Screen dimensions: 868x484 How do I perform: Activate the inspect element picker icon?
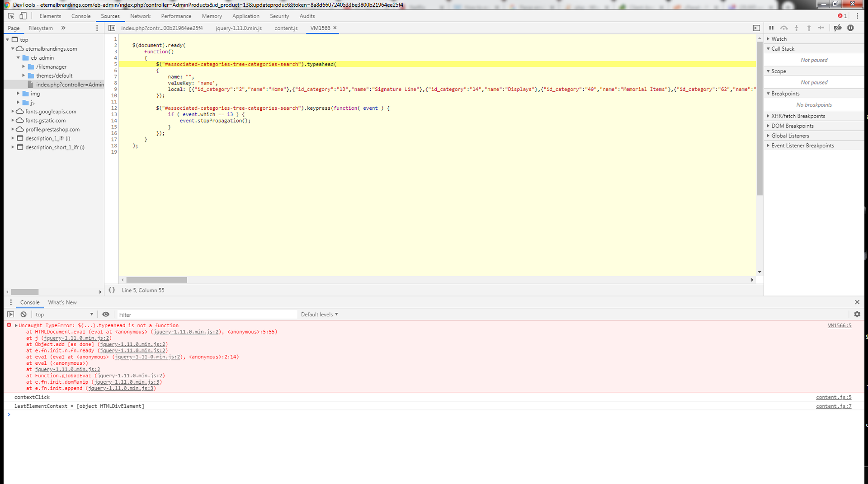11,16
